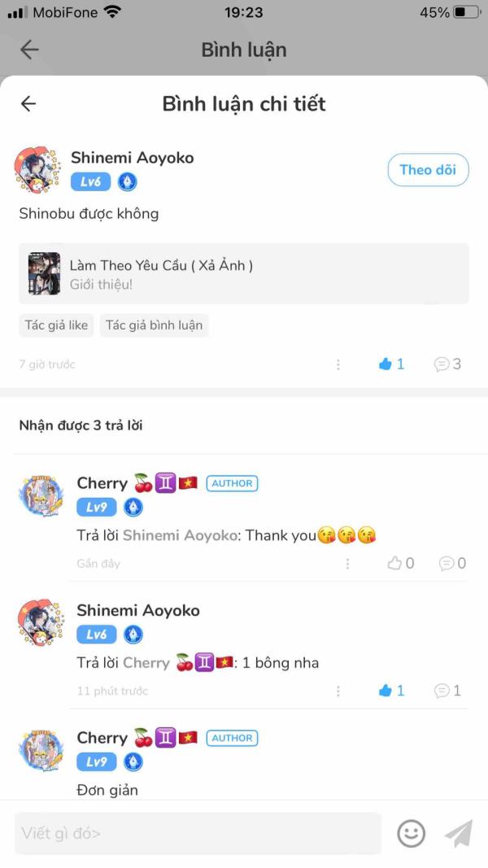Screen dimensions: 488x868
Task: Tap Tác giả bình luận tag
Action: coord(155,325)
